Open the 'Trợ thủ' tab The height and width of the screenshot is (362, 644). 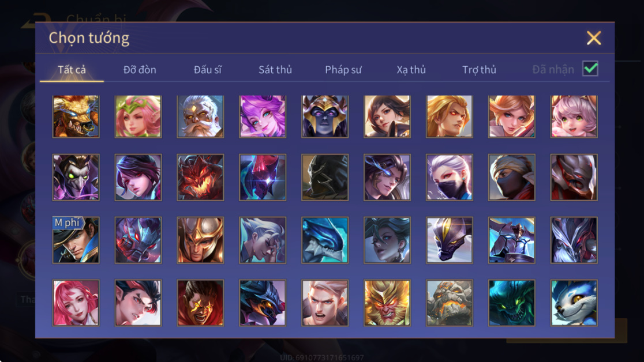coord(480,70)
